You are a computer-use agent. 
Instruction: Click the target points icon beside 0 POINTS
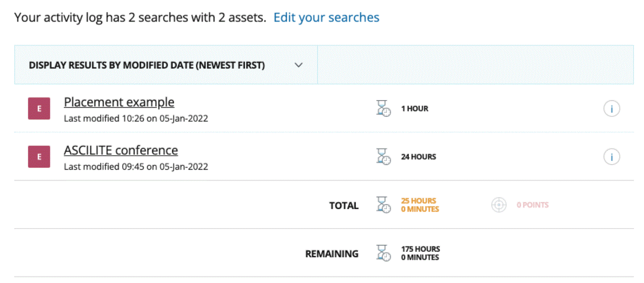tap(499, 205)
